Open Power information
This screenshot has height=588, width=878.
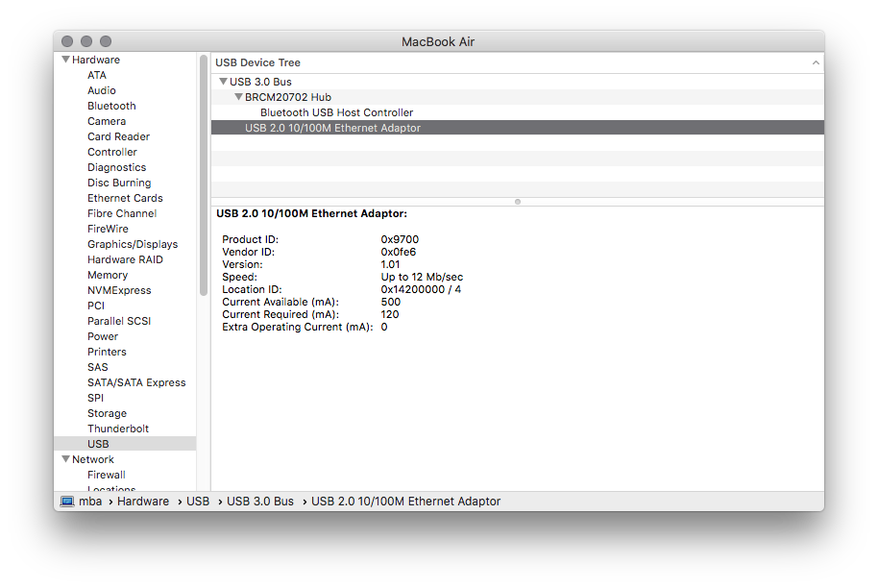click(103, 336)
